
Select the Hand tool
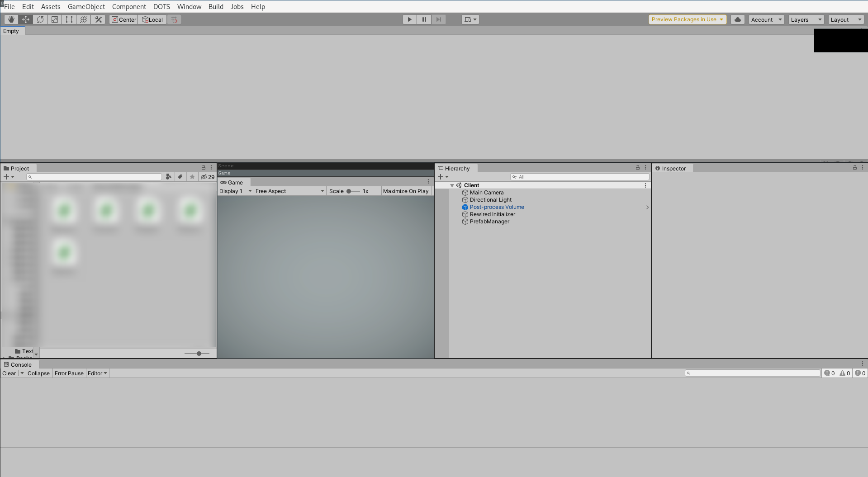[x=11, y=19]
